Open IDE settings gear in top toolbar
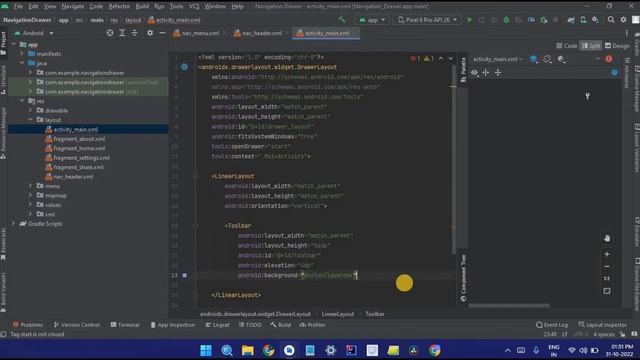 tap(623, 20)
